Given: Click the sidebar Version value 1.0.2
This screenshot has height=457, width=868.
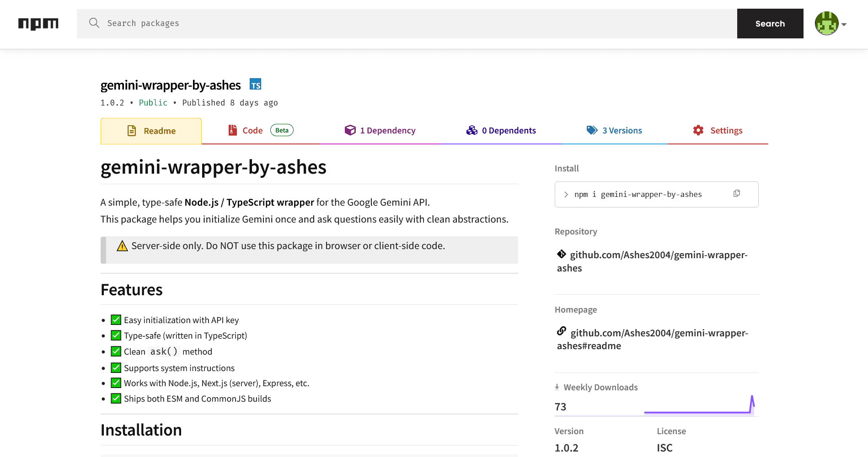Looking at the screenshot, I should point(567,448).
